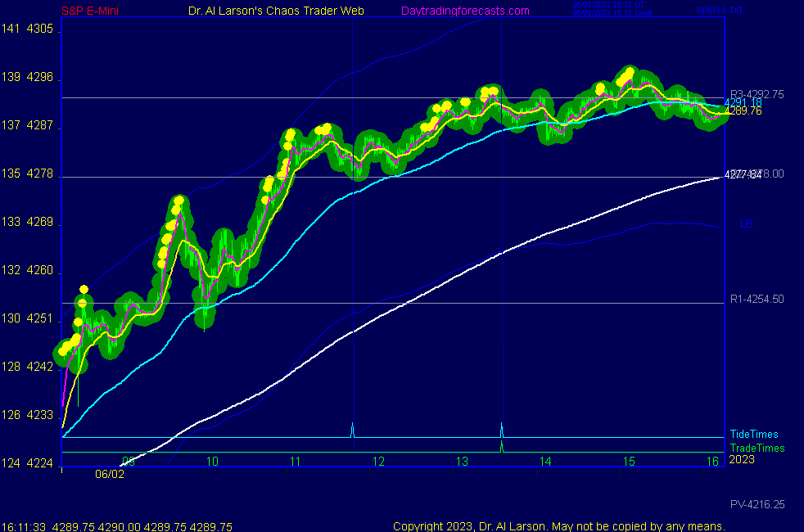Click the 20:12 UT timestamp
The image size is (804, 532).
click(608, 5)
